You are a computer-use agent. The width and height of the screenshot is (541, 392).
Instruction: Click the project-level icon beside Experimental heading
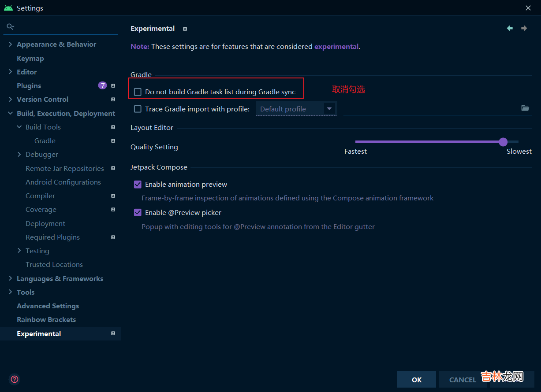click(185, 29)
